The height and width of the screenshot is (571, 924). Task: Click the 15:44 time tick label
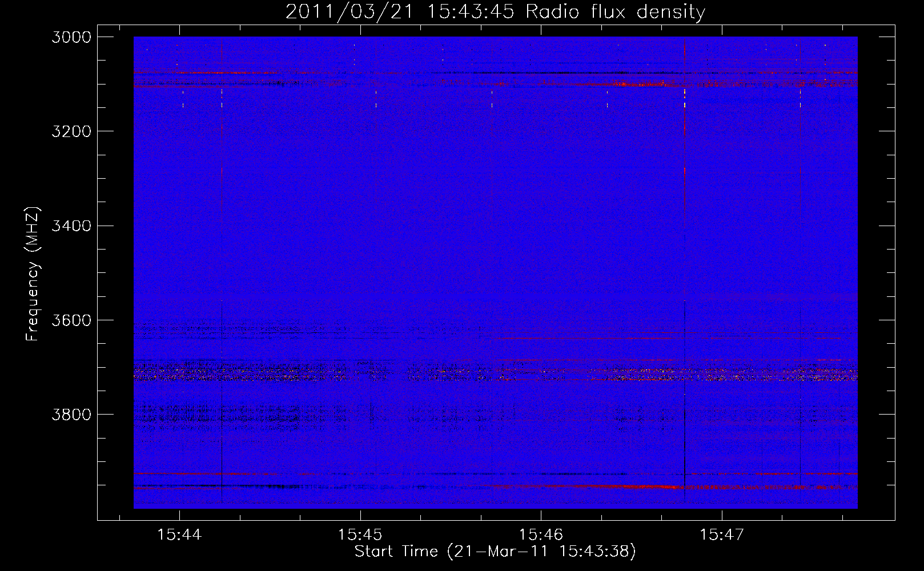click(x=180, y=535)
